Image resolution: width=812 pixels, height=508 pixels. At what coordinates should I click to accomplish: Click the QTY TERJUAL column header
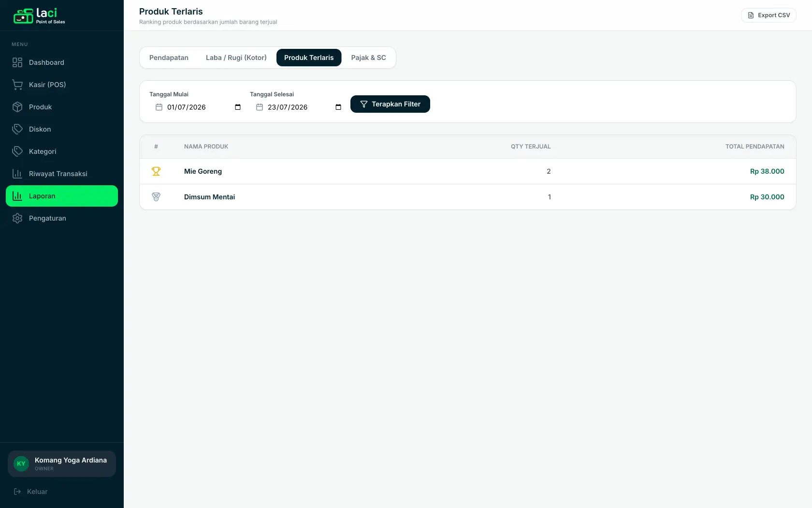pyautogui.click(x=531, y=147)
